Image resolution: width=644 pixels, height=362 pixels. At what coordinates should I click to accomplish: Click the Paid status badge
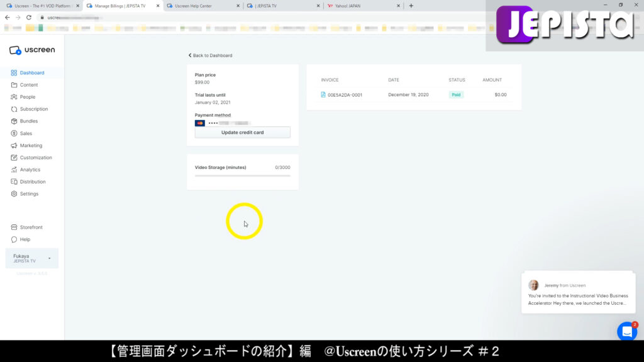pos(456,95)
